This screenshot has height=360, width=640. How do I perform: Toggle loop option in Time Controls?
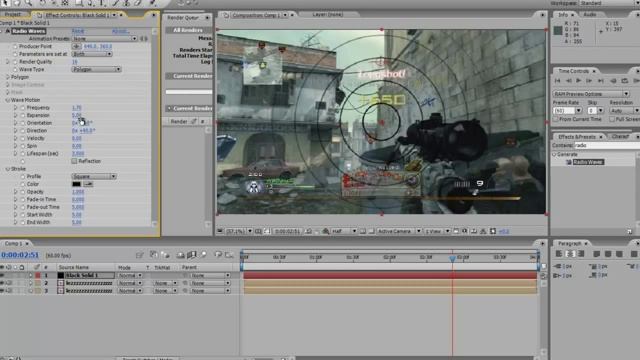tap(624, 81)
